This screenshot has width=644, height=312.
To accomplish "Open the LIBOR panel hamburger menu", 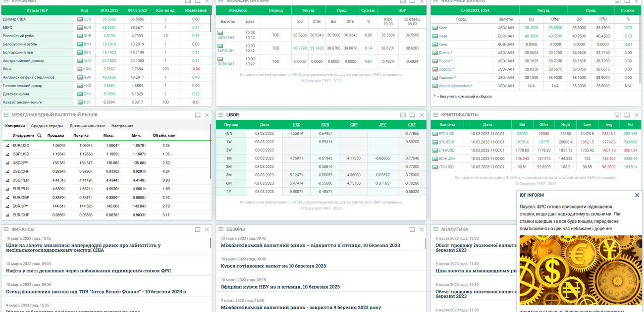I will point(221,115).
